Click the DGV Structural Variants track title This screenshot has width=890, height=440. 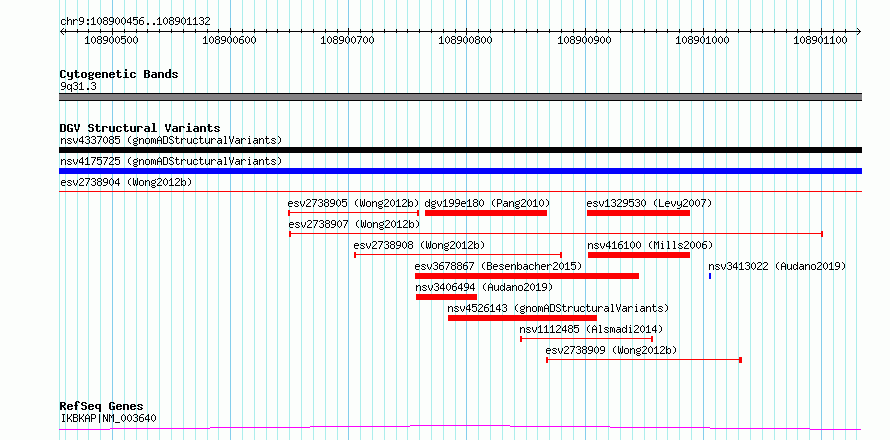pyautogui.click(x=140, y=128)
